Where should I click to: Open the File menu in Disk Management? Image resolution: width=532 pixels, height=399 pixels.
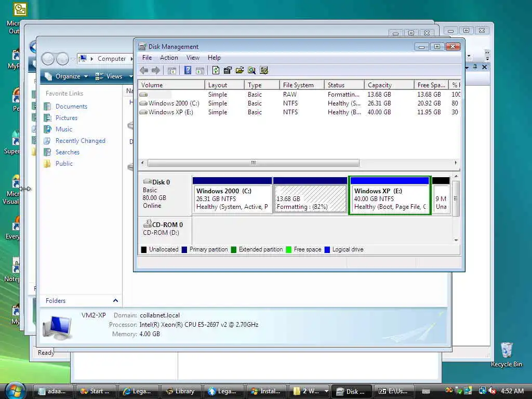coord(147,58)
